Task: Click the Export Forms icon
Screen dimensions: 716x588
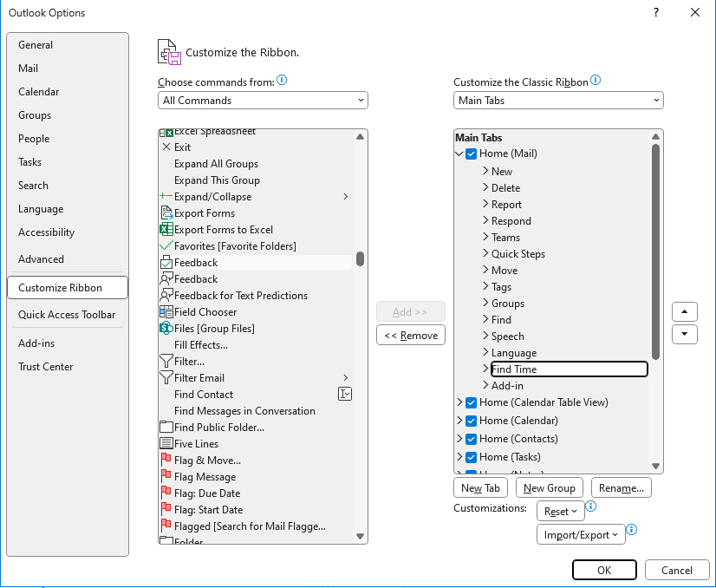Action: [x=166, y=212]
